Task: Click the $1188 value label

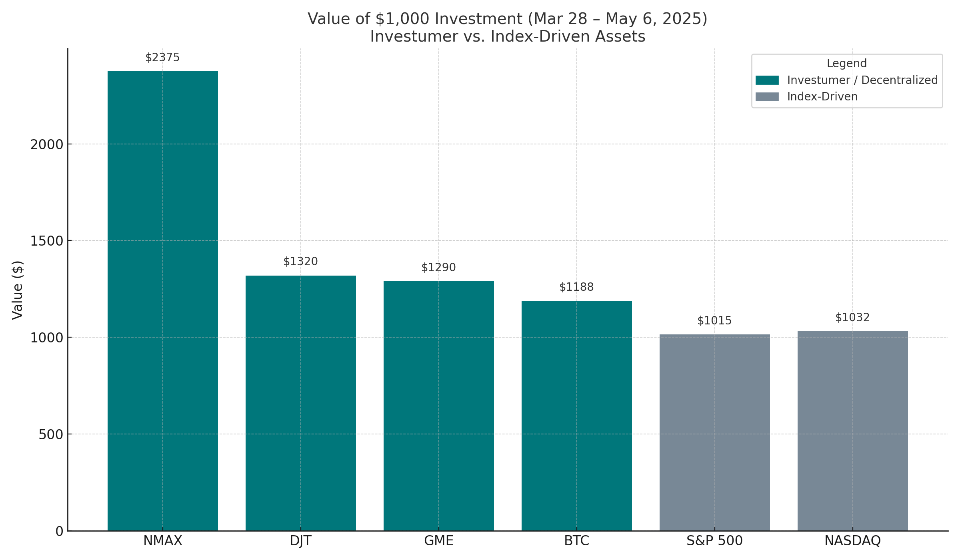Action: (x=576, y=287)
